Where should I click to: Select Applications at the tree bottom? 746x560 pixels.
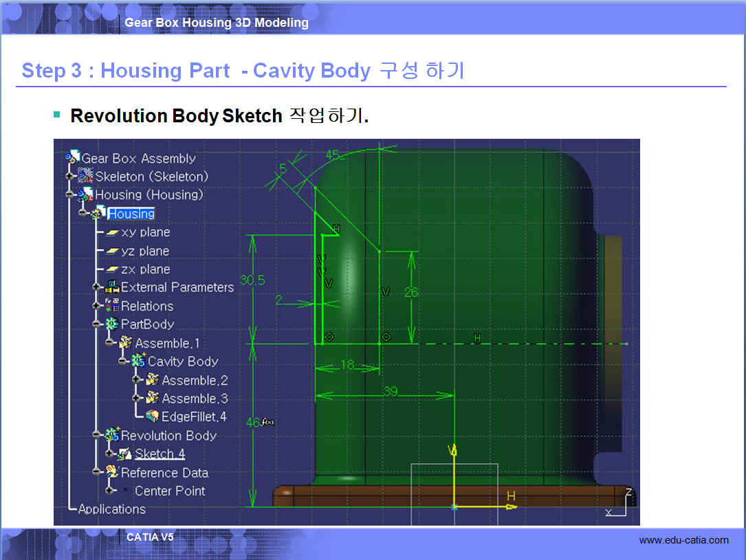(x=111, y=509)
